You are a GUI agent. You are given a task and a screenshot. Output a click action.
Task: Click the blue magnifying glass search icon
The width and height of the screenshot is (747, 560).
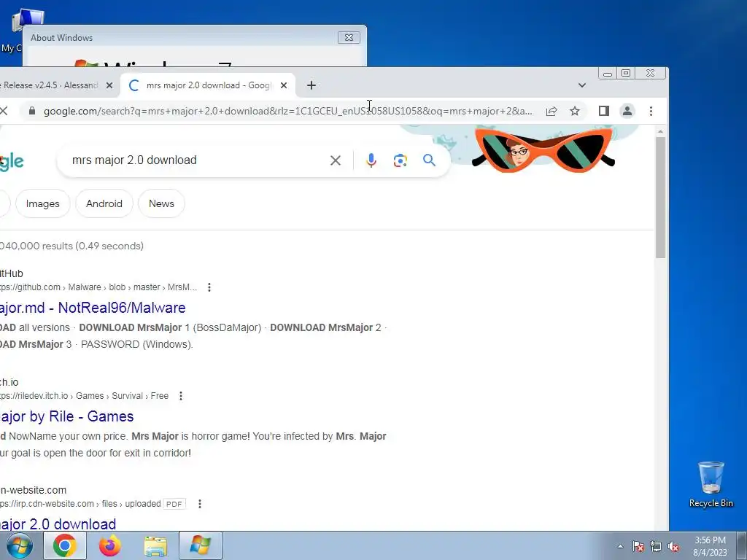[429, 160]
